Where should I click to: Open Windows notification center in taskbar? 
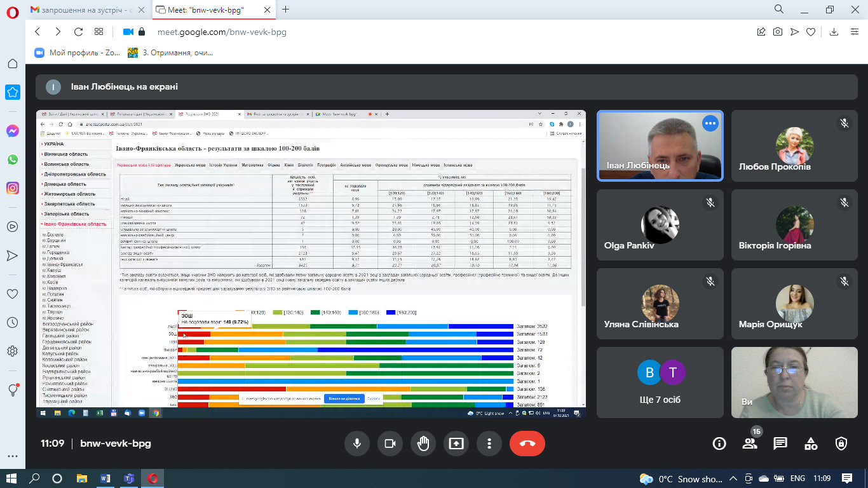pyautogui.click(x=846, y=478)
